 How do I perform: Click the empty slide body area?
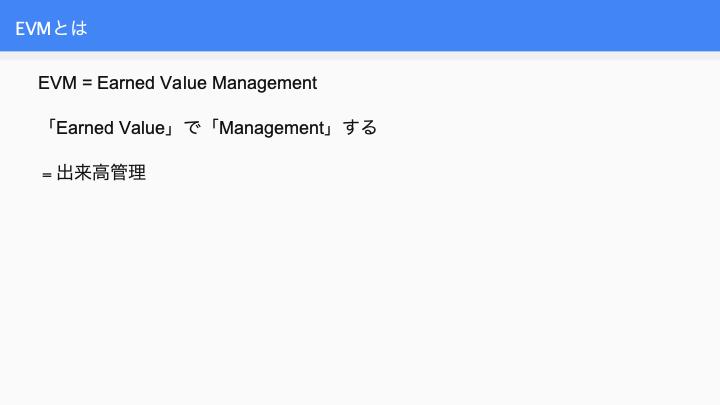tap(360, 294)
